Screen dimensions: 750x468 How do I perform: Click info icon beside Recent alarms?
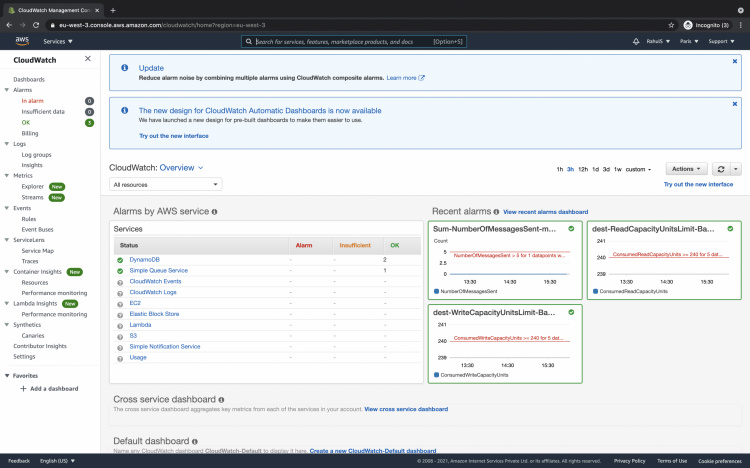(495, 212)
